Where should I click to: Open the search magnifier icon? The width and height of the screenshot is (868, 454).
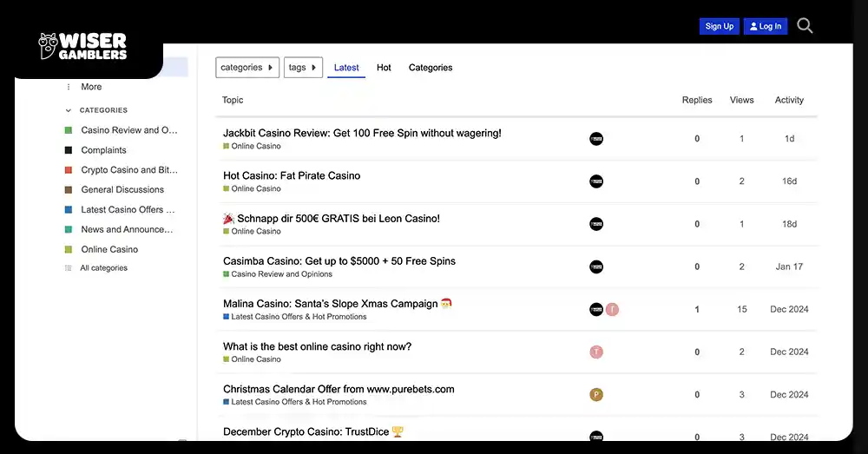pos(805,25)
